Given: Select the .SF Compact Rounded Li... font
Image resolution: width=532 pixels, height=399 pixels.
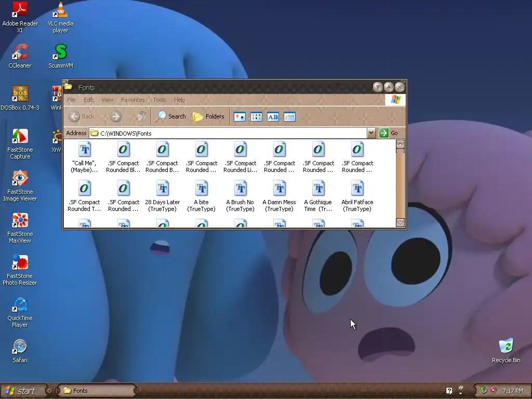Looking at the screenshot, I should [x=240, y=157].
